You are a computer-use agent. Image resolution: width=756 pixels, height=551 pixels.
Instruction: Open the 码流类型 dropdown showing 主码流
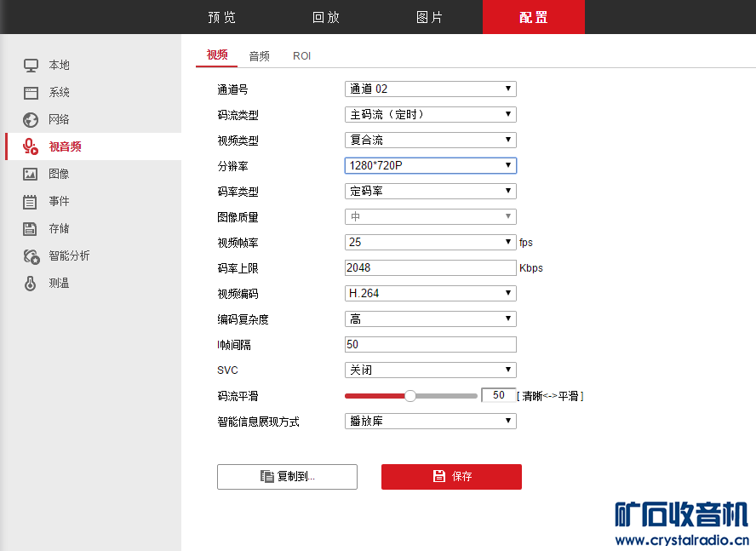click(431, 114)
